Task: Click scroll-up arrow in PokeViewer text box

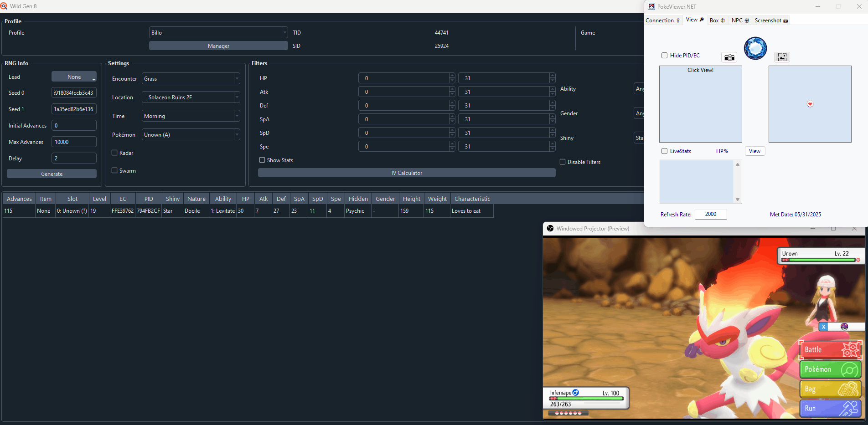Action: pos(738,164)
